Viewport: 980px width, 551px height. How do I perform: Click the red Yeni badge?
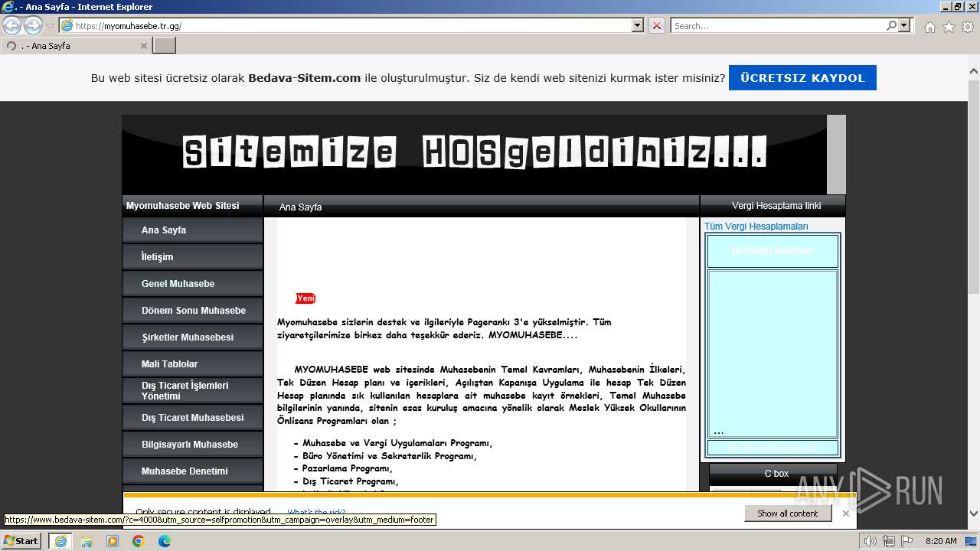click(305, 298)
